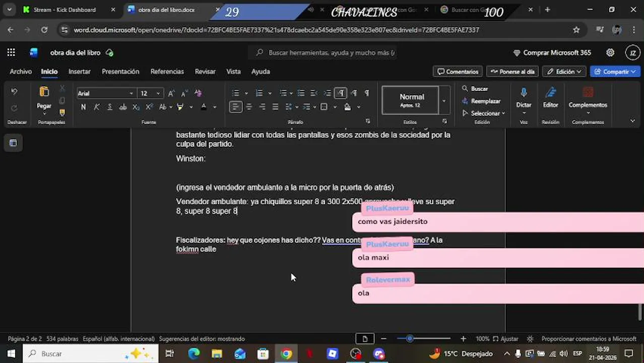Open Google Chrome from the Windows taskbar
644x363 pixels.
286,354
